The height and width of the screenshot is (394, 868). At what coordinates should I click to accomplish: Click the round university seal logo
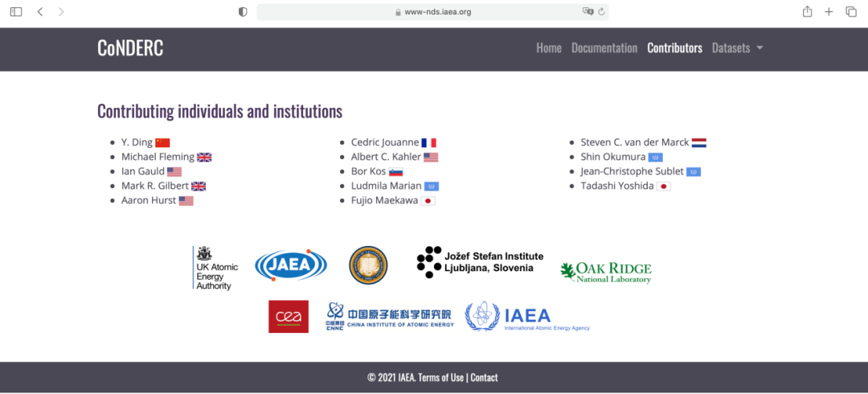(368, 265)
